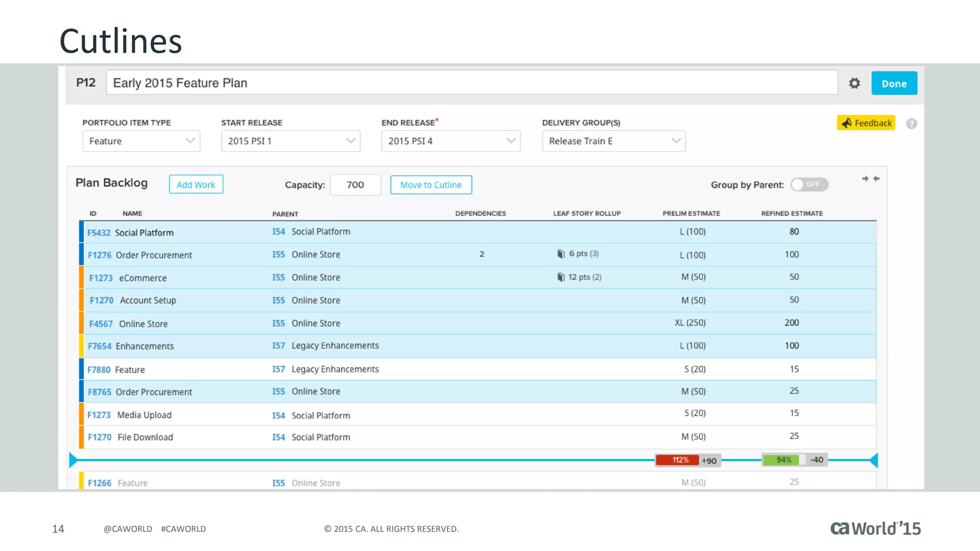Image resolution: width=980 pixels, height=551 pixels.
Task: Open the settings gear icon
Action: pos(854,83)
